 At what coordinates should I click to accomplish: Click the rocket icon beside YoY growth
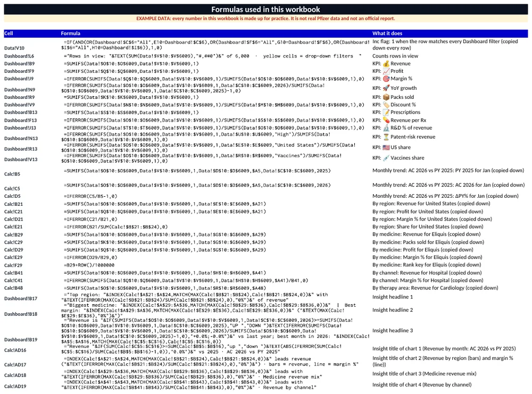click(x=386, y=88)
